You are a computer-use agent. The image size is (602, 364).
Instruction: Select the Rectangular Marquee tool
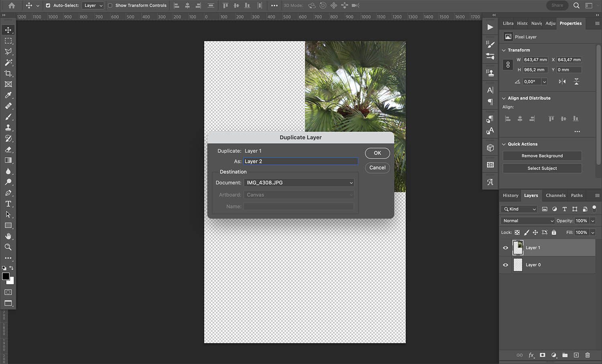pyautogui.click(x=8, y=40)
